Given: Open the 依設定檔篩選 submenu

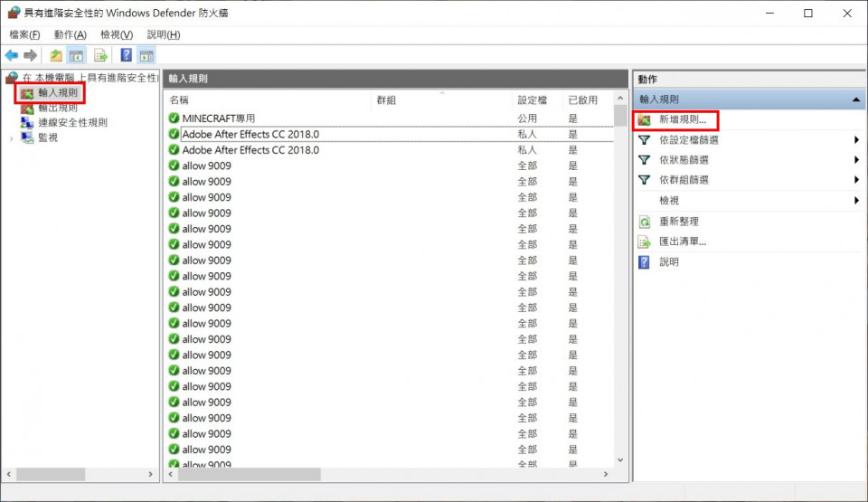Looking at the screenshot, I should tap(855, 140).
